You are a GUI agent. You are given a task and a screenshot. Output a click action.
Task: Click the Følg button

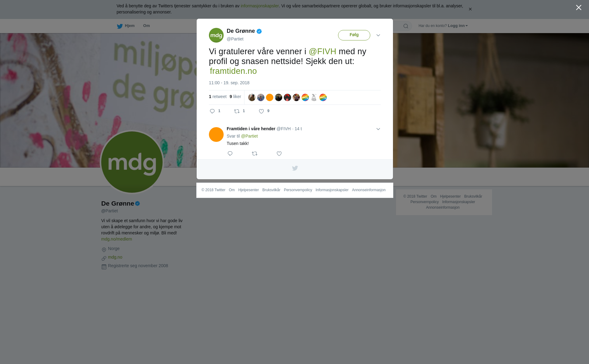point(354,35)
